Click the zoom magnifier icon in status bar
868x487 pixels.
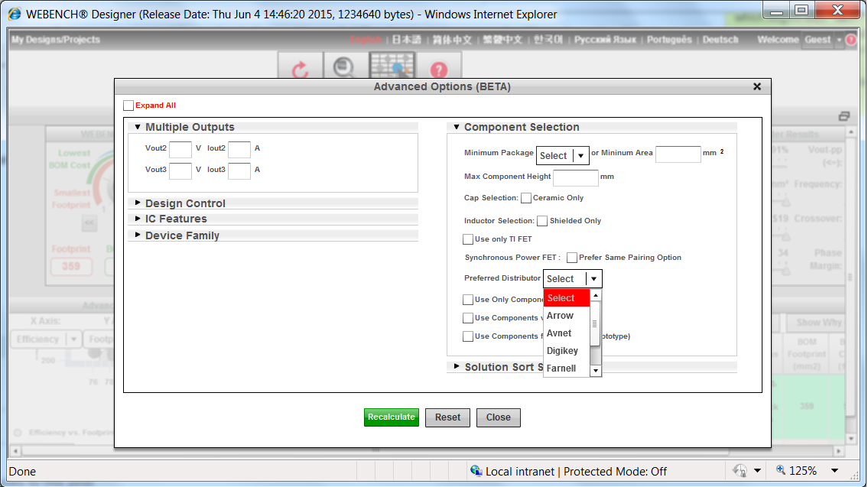tap(781, 470)
